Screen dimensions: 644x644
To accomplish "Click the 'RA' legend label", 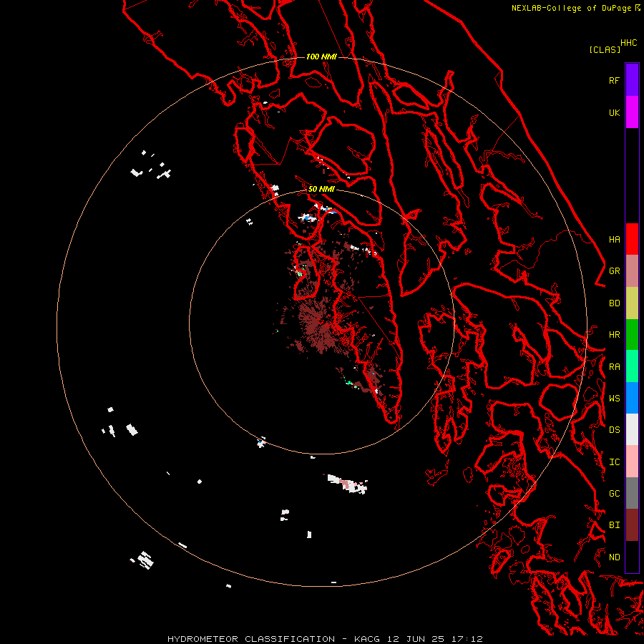I will 614,367.
